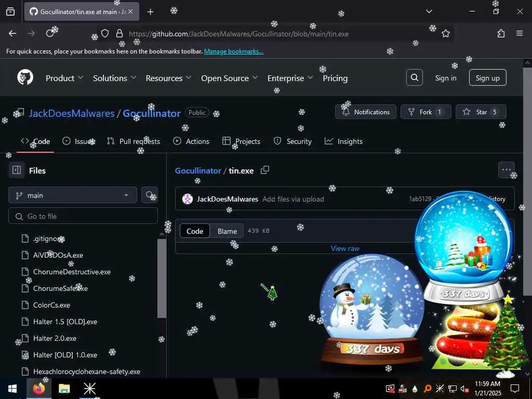The width and height of the screenshot is (532, 399).
Task: Expand the Open Source menu
Action: click(x=229, y=78)
